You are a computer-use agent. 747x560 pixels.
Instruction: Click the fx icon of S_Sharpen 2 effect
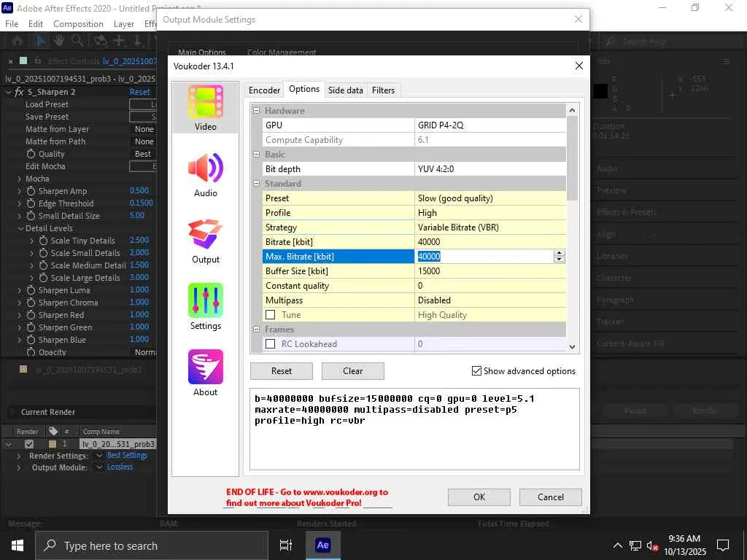click(x=19, y=92)
